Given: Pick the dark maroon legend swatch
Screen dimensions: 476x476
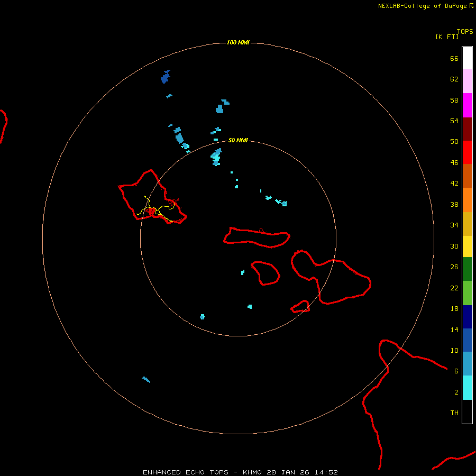Looking at the screenshot, I should coord(467,129).
